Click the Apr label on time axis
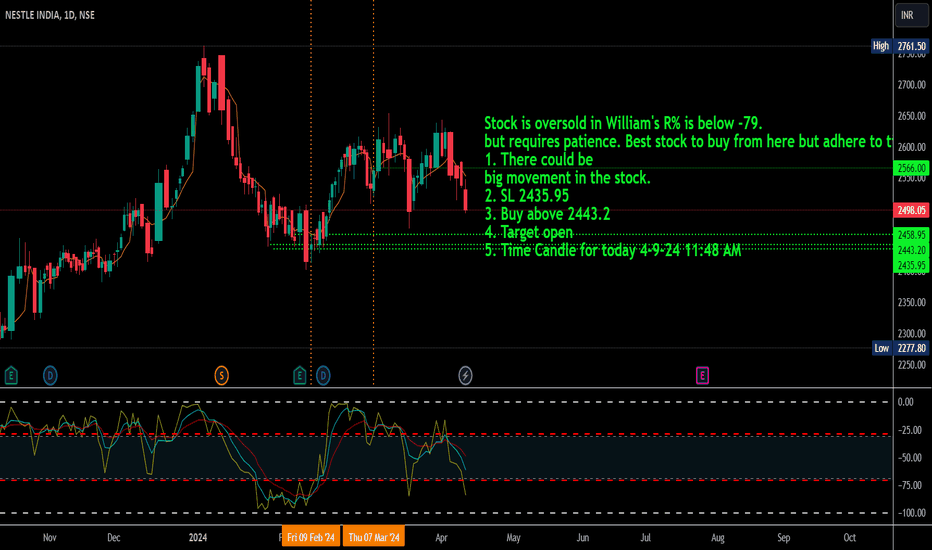Viewport: 932px width, 550px height. tap(441, 538)
